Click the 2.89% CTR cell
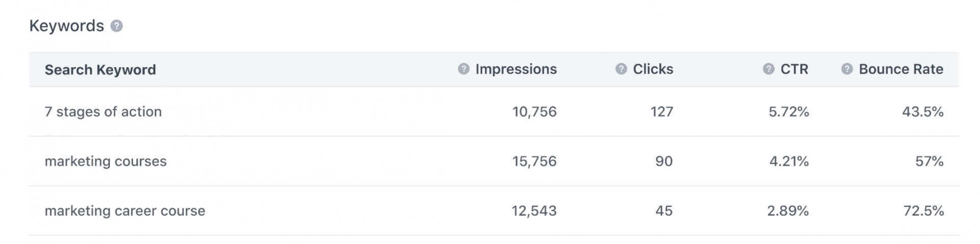980x244 pixels. pyautogui.click(x=788, y=211)
